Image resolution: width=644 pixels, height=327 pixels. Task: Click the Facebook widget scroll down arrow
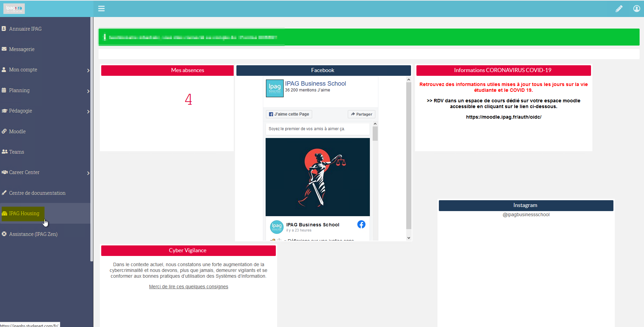(x=409, y=238)
